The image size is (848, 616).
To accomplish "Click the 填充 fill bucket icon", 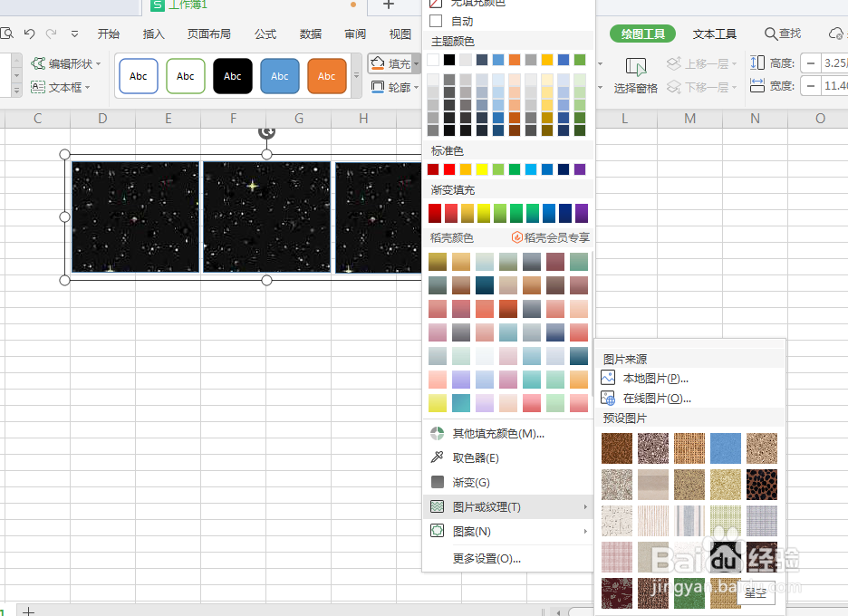I will [378, 63].
